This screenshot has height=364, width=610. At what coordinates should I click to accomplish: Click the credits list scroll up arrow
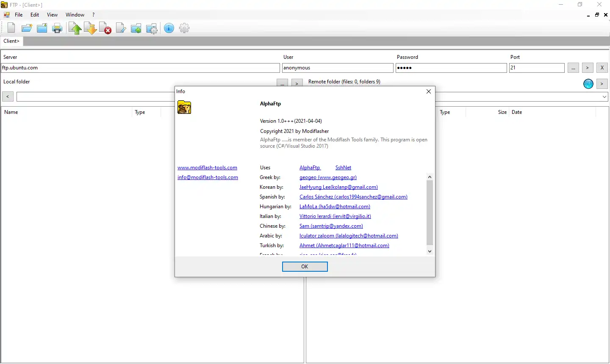(430, 177)
